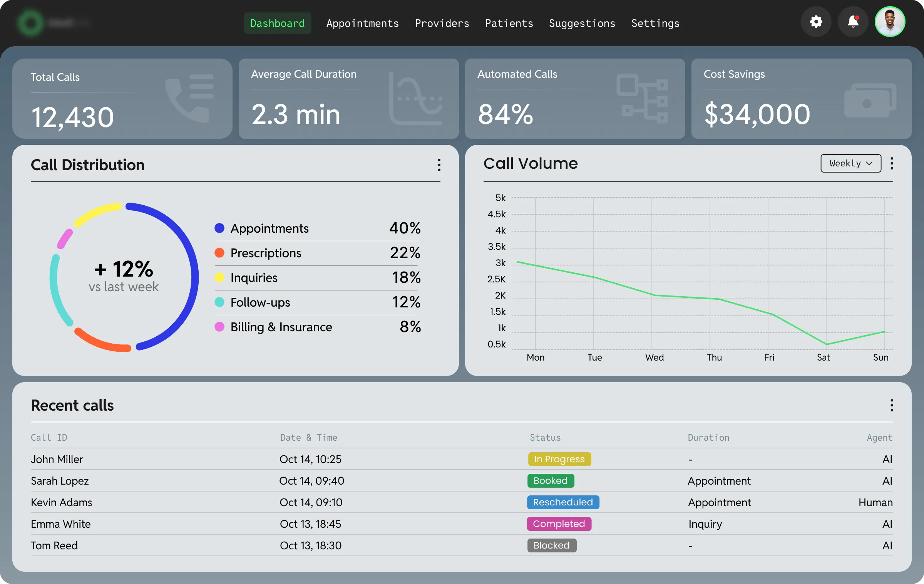Click the green app logo

tap(30, 23)
